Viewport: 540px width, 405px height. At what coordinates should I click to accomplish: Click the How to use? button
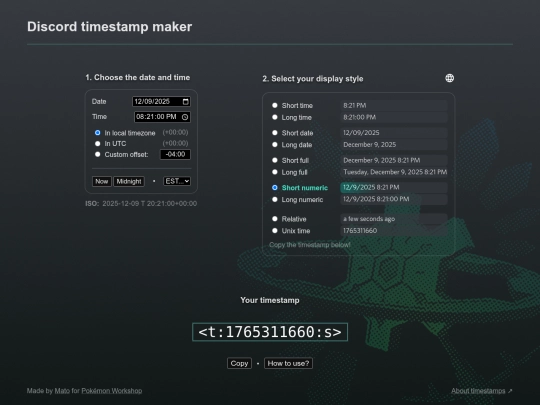[x=288, y=363]
